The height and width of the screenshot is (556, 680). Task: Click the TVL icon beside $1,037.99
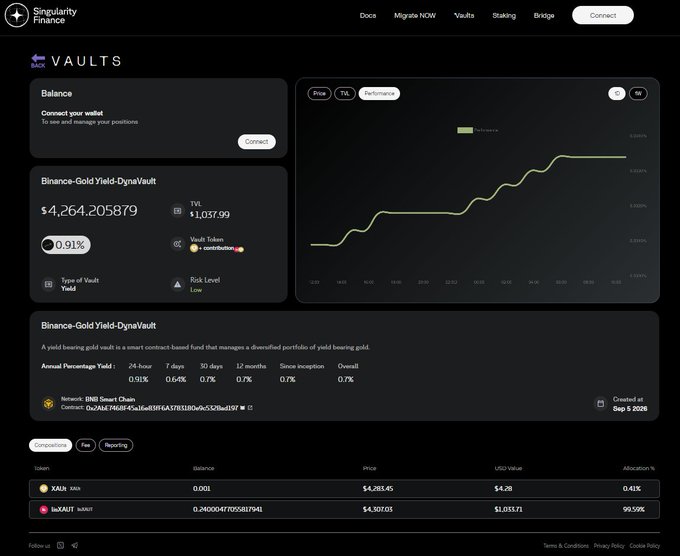(x=177, y=210)
